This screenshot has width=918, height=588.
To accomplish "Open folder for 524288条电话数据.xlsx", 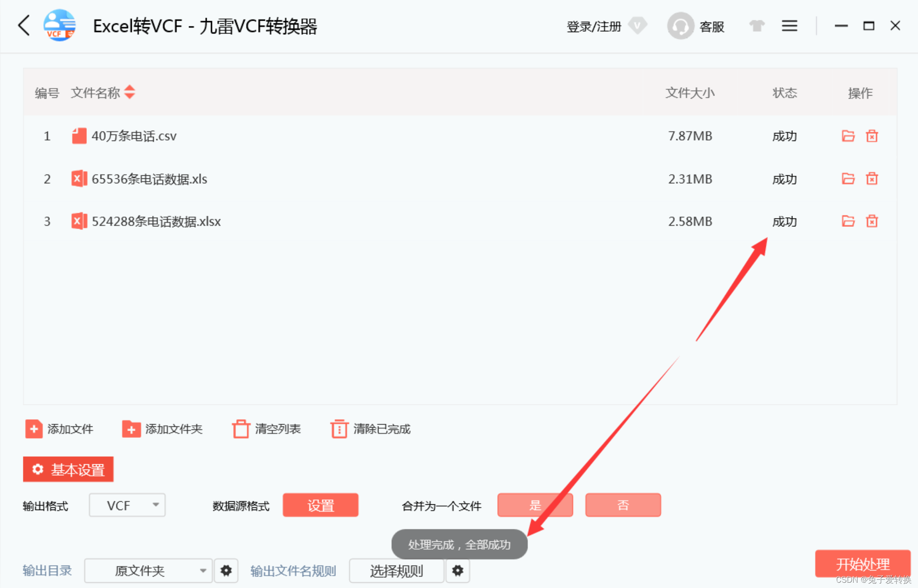I will tap(848, 221).
